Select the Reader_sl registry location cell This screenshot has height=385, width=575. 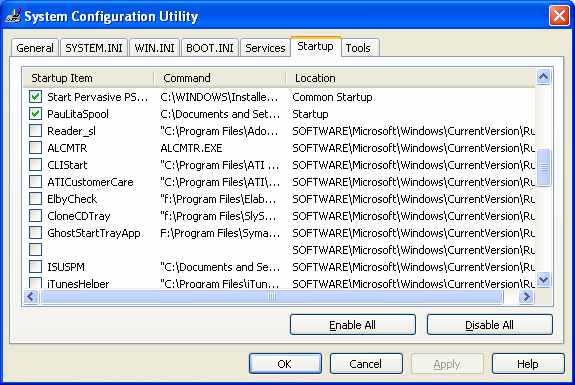(413, 131)
